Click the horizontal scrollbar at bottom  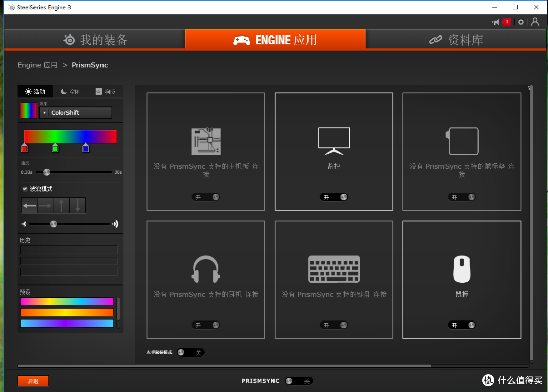224,366
